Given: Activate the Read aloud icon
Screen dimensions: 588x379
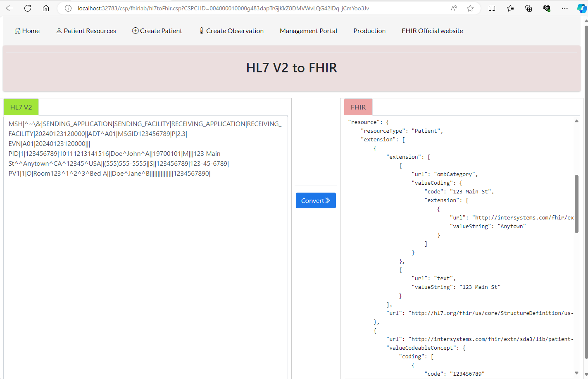Looking at the screenshot, I should point(454,8).
